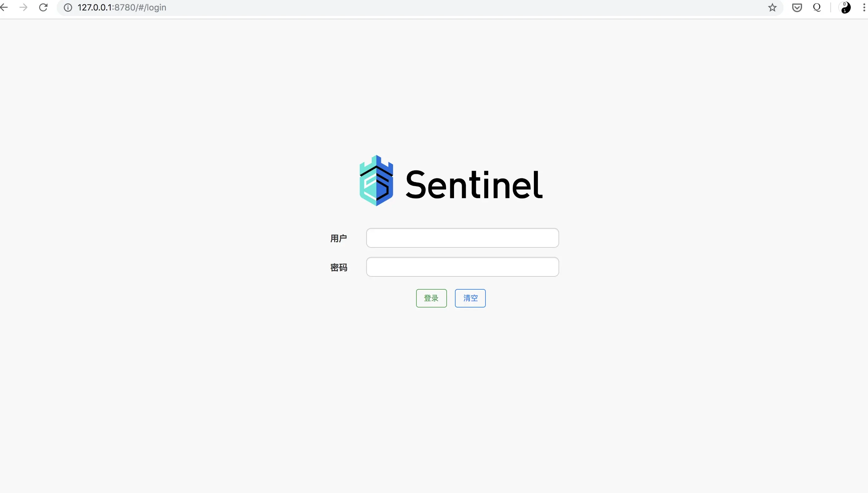The width and height of the screenshot is (868, 493).
Task: Open the Pocket extension icon
Action: [x=797, y=7]
